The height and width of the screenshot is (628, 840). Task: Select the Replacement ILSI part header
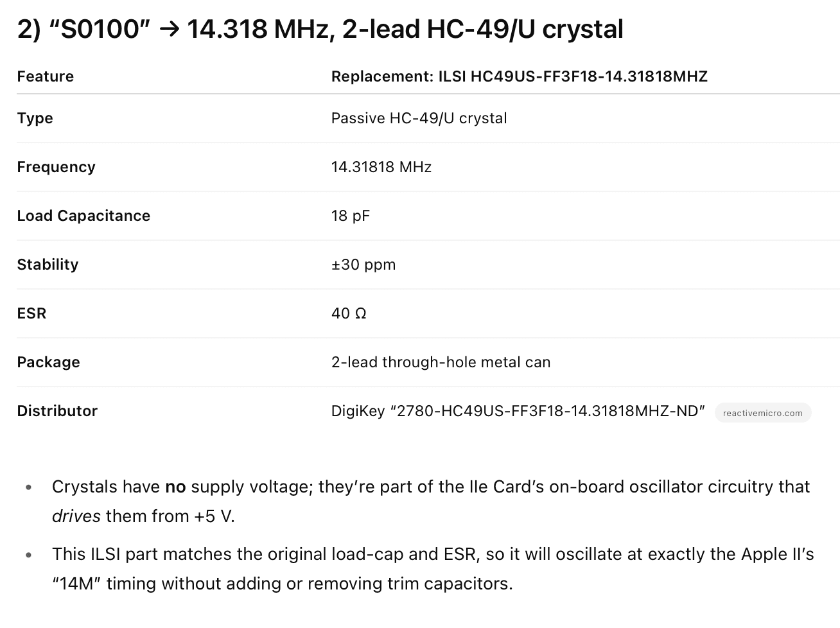click(519, 76)
